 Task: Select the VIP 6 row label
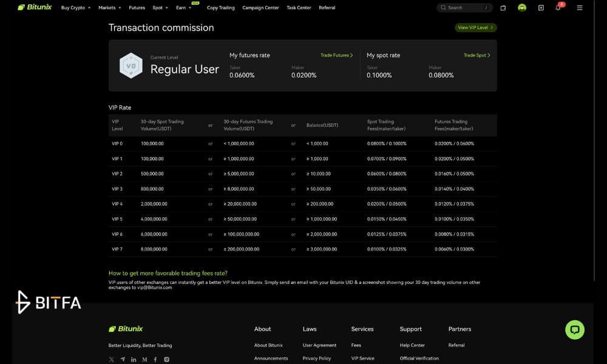click(x=117, y=234)
